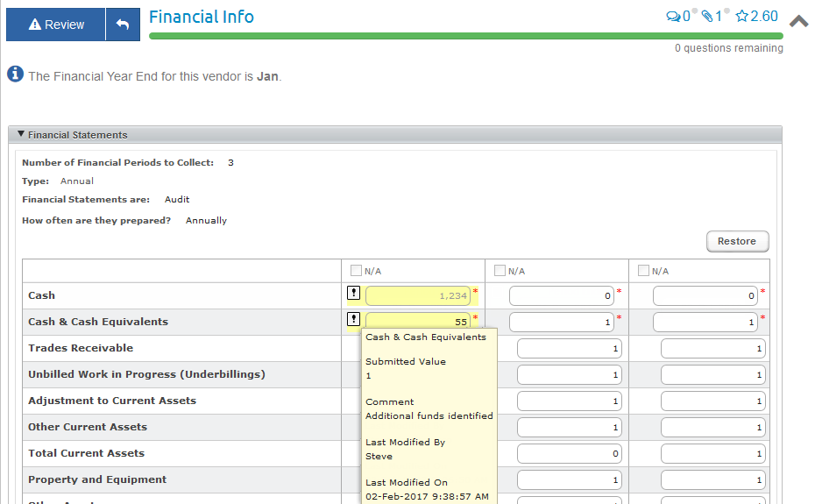815x504 pixels.
Task: Check N/A for the third period column
Action: [x=643, y=271]
